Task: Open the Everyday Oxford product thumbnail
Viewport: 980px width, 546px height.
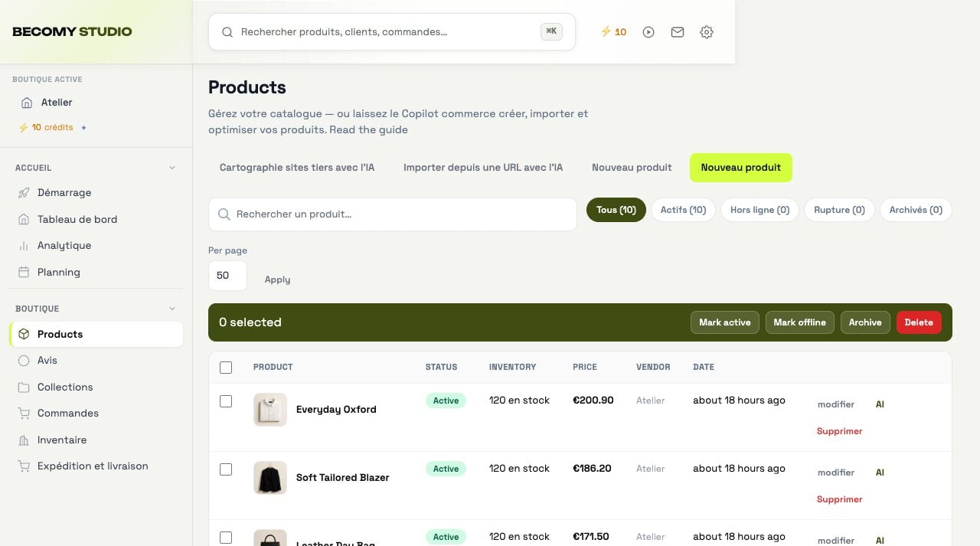Action: [270, 410]
